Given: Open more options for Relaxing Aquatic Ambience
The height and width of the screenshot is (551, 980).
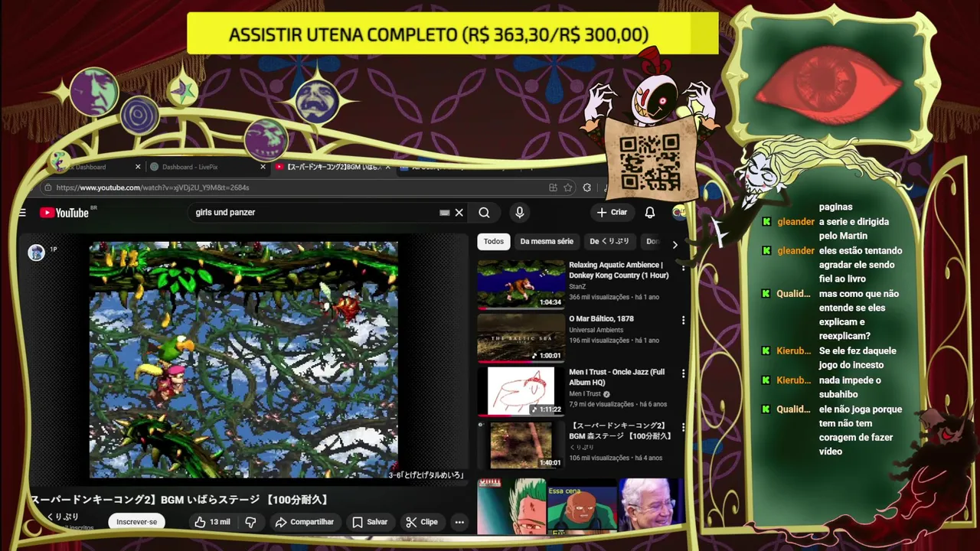Looking at the screenshot, I should [x=683, y=267].
